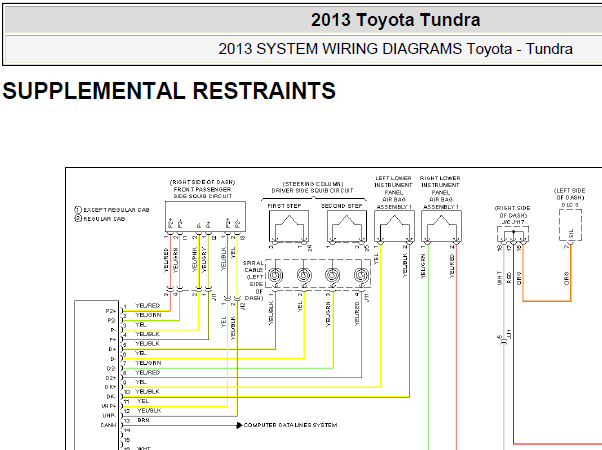602x450 pixels.
Task: Click the 'DK+' terminal label
Action: tap(110, 387)
